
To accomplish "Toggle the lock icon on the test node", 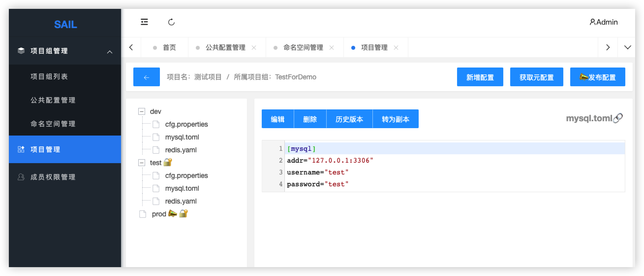I will [x=168, y=162].
